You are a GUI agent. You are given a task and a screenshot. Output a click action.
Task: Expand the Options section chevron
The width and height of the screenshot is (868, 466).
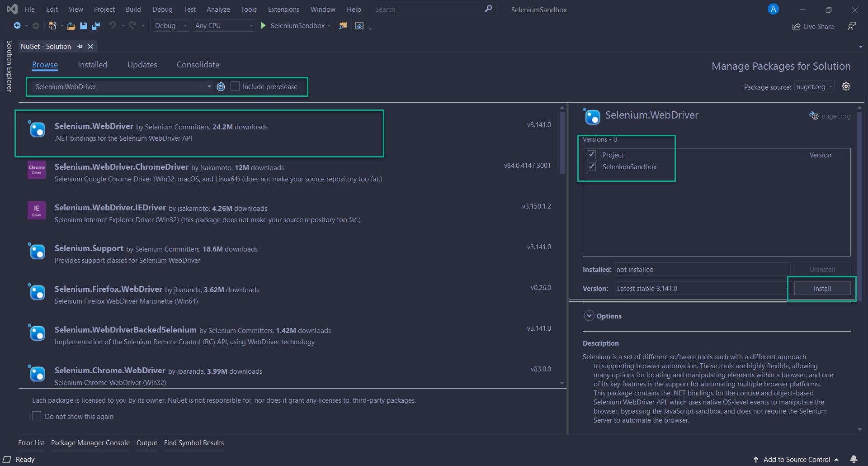click(589, 316)
